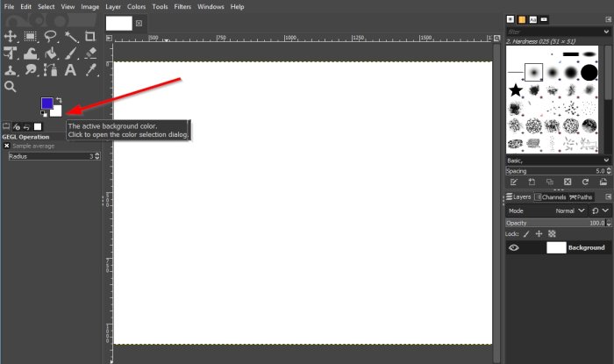Screen dimensions: 614x364
Task: Select the Paintbrush tool
Action: pyautogui.click(x=71, y=54)
